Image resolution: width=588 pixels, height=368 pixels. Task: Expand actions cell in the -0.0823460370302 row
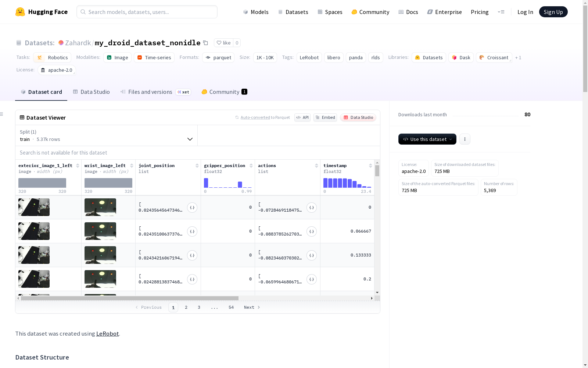click(x=312, y=255)
